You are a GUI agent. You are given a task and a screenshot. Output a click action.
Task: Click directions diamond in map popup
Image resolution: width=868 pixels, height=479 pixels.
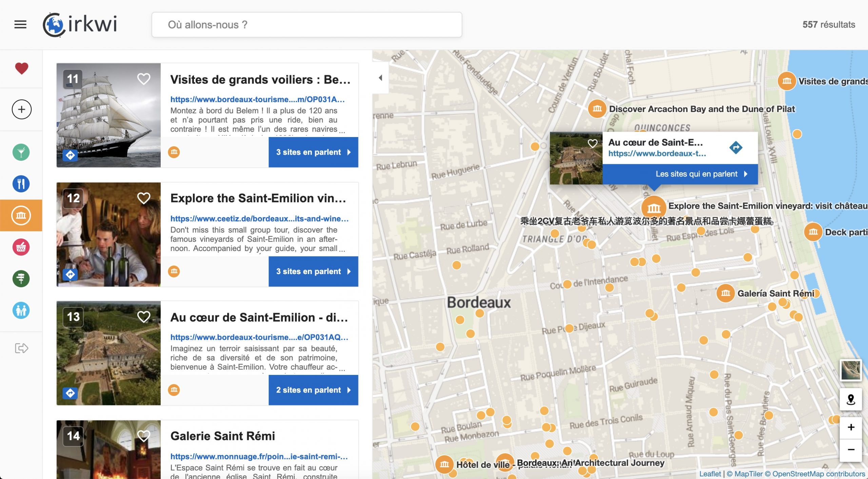click(x=736, y=147)
